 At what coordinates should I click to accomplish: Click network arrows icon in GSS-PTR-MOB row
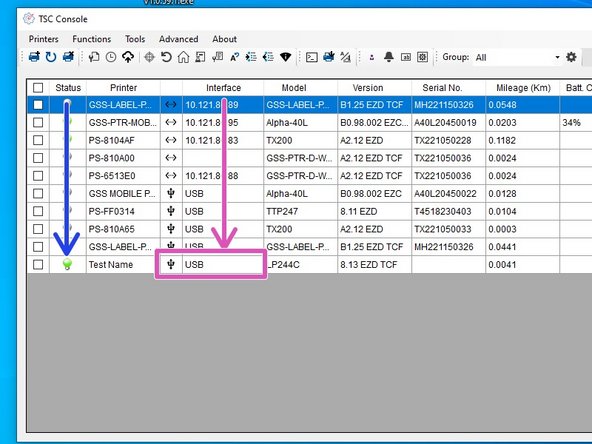[x=171, y=122]
